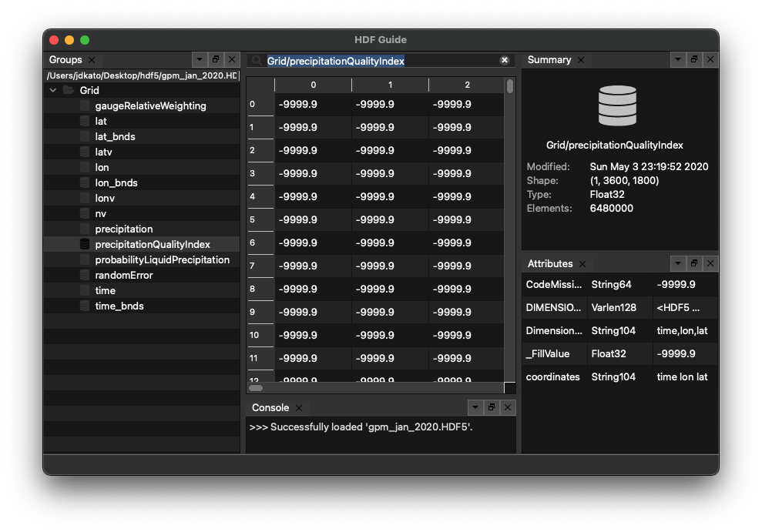Click the dataset icon beside gaugeRelativeWeighting
The width and height of the screenshot is (762, 532).
pyautogui.click(x=85, y=105)
